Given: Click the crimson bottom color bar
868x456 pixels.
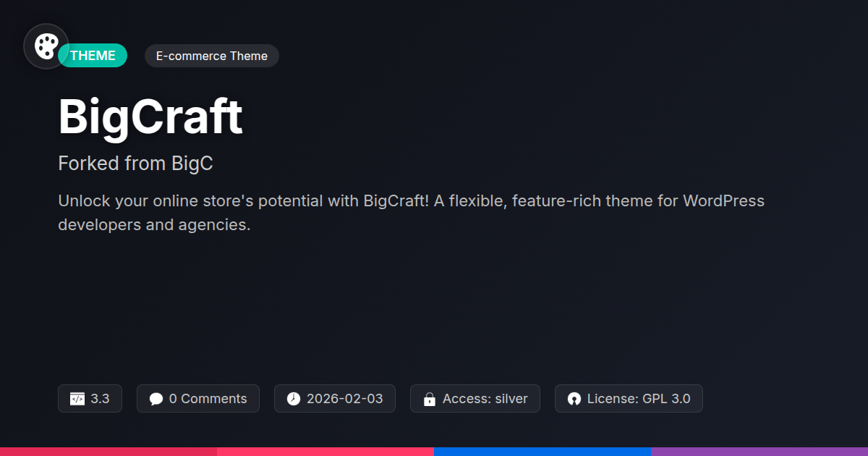Looking at the screenshot, I should coord(109,451).
